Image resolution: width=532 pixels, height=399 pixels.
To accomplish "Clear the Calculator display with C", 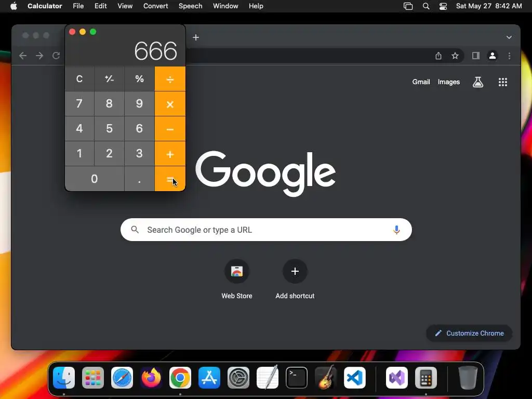I will coord(79,79).
